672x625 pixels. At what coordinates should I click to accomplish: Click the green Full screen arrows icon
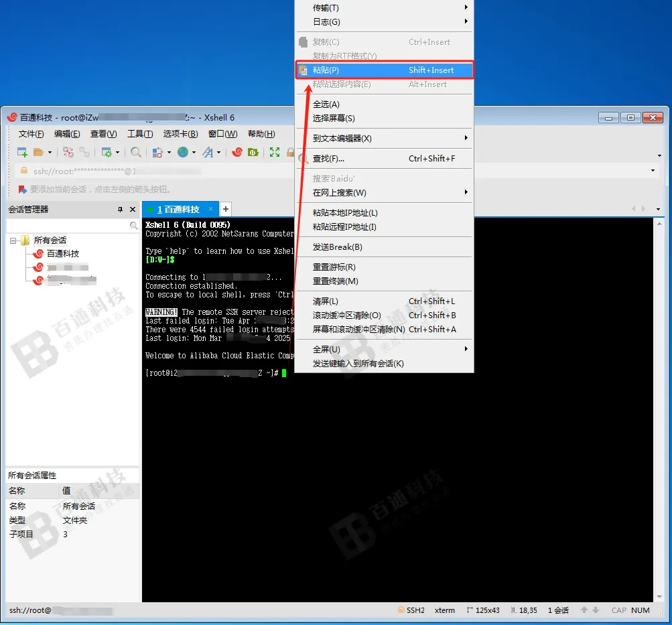click(275, 152)
